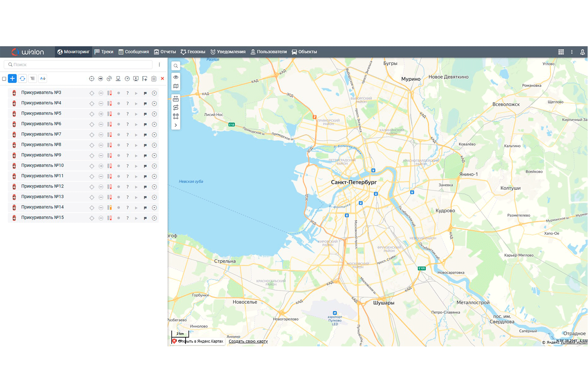Image resolution: width=588 pixels, height=392 pixels.
Task: Click Открыть в Яндекс.Картах button
Action: click(x=198, y=341)
